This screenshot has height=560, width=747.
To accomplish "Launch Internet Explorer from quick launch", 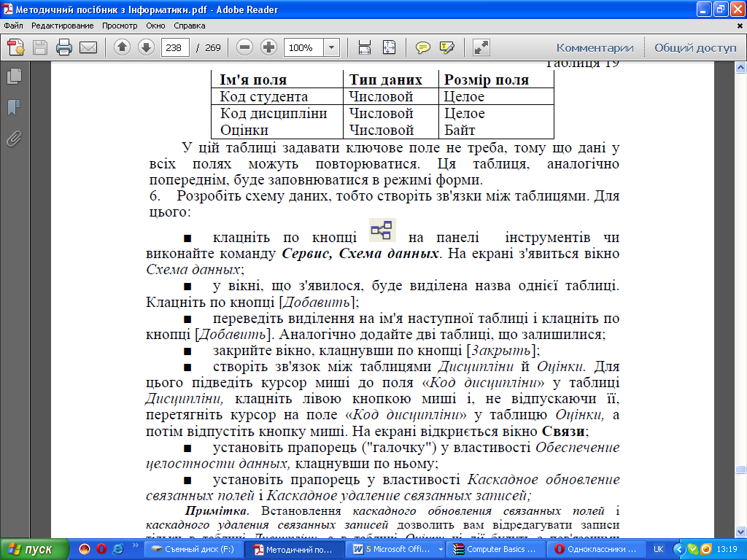I will (x=118, y=549).
